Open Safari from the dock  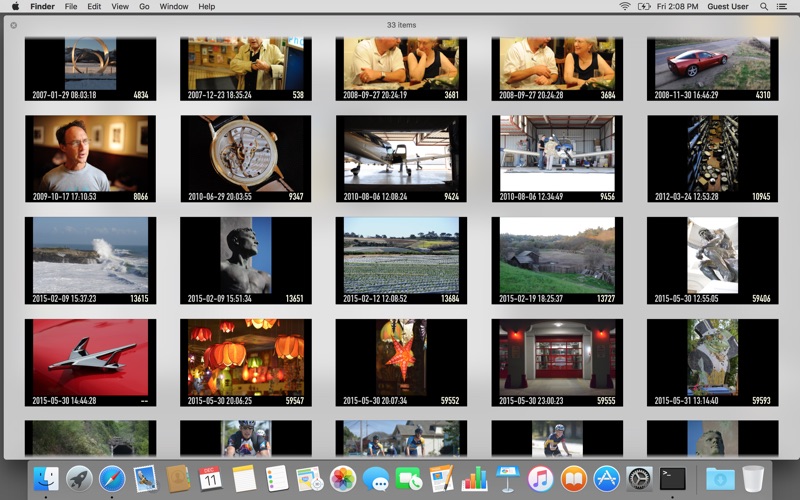[112, 479]
